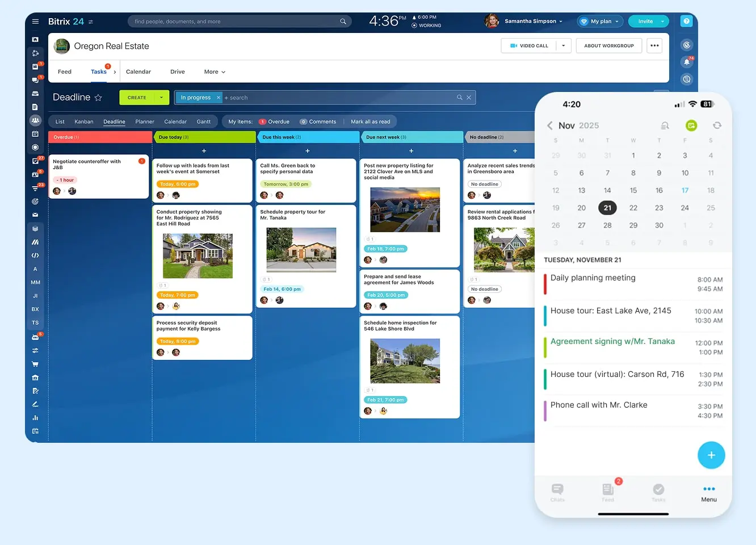Open the 2122 Clover Ave property photo
756x545 pixels.
(x=405, y=209)
